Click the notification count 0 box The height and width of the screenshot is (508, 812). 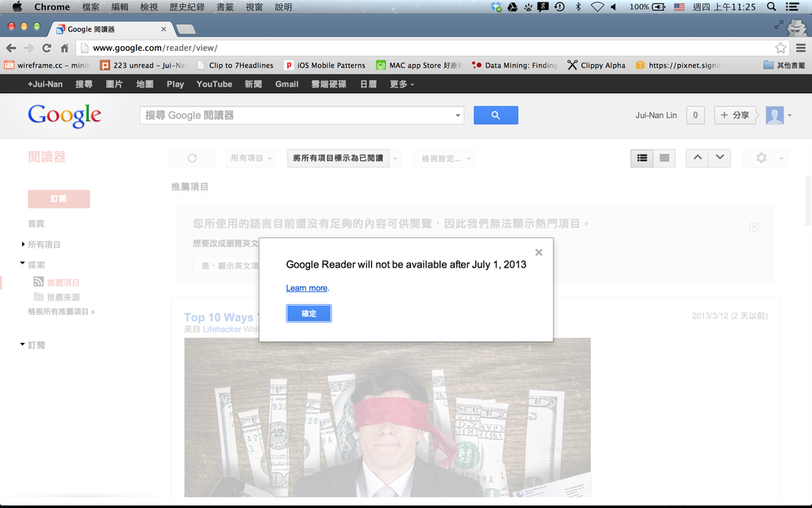[x=695, y=115]
